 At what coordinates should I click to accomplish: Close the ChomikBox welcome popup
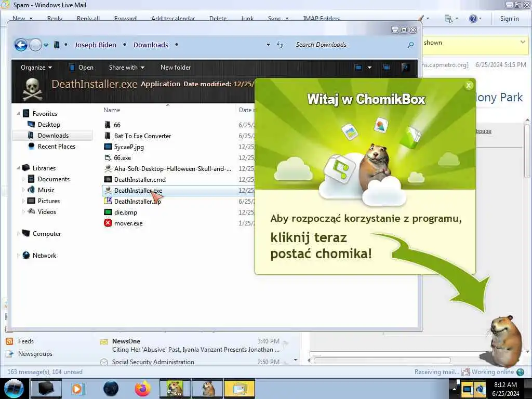pos(469,86)
